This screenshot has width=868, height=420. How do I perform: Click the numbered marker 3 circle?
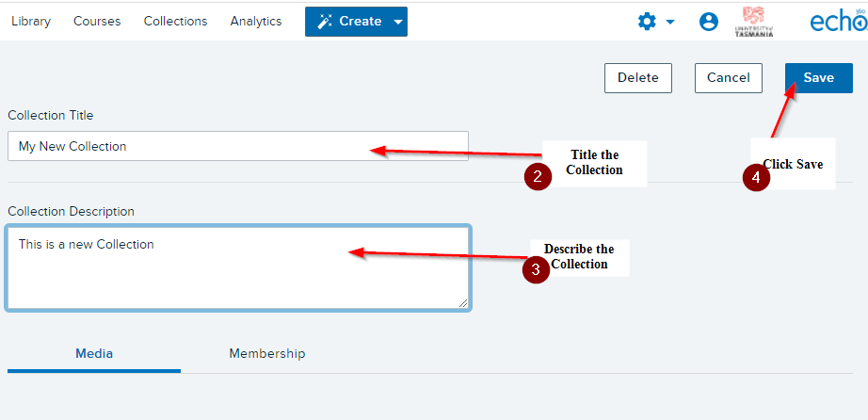click(536, 270)
